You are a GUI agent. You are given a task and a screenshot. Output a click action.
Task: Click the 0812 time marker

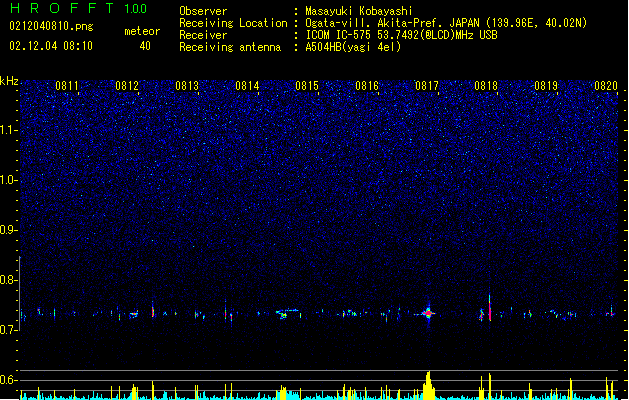127,86
